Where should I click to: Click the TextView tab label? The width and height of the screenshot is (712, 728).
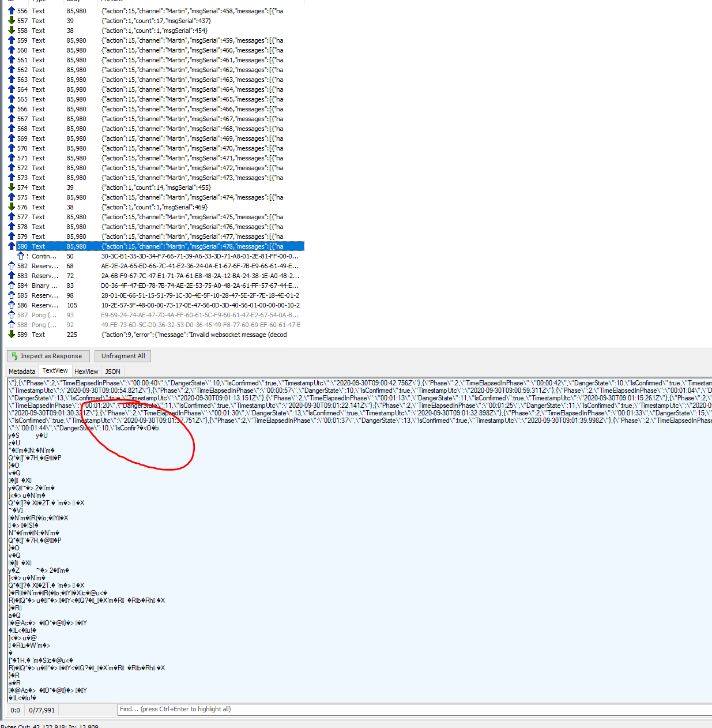[55, 370]
